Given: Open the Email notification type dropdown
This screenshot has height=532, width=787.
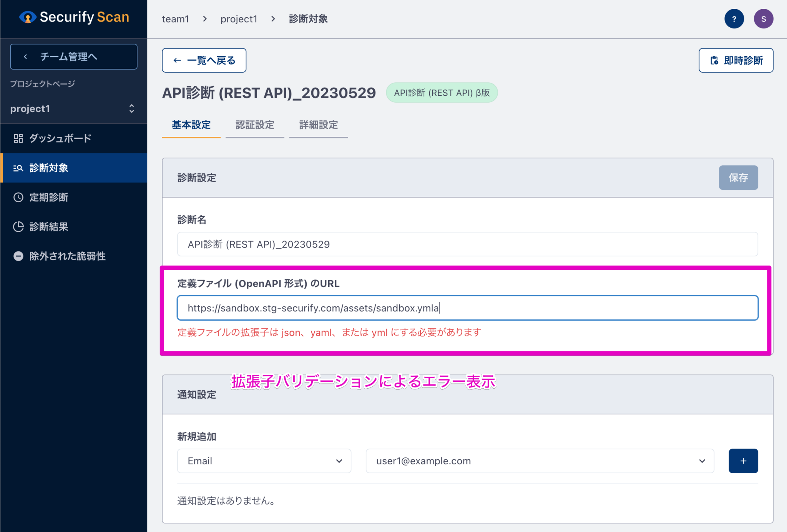Looking at the screenshot, I should [x=264, y=461].
